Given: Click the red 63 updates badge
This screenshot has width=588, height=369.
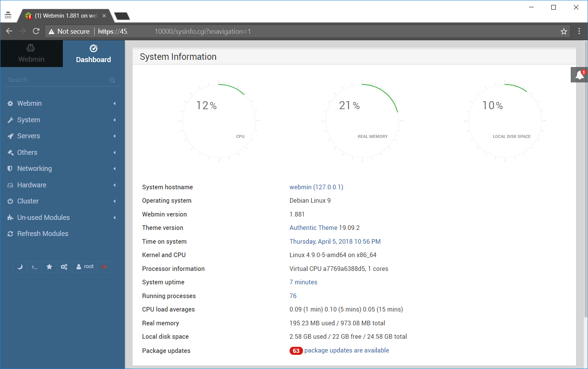Looking at the screenshot, I should pos(296,351).
